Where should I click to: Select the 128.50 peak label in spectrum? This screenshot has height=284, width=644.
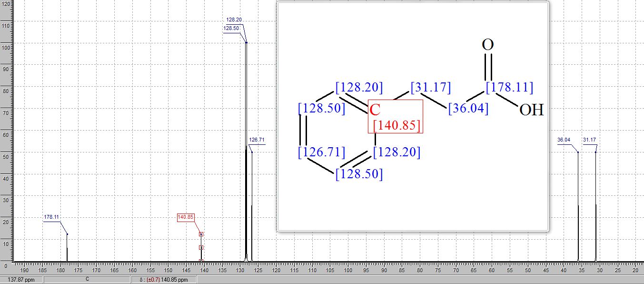pos(231,29)
